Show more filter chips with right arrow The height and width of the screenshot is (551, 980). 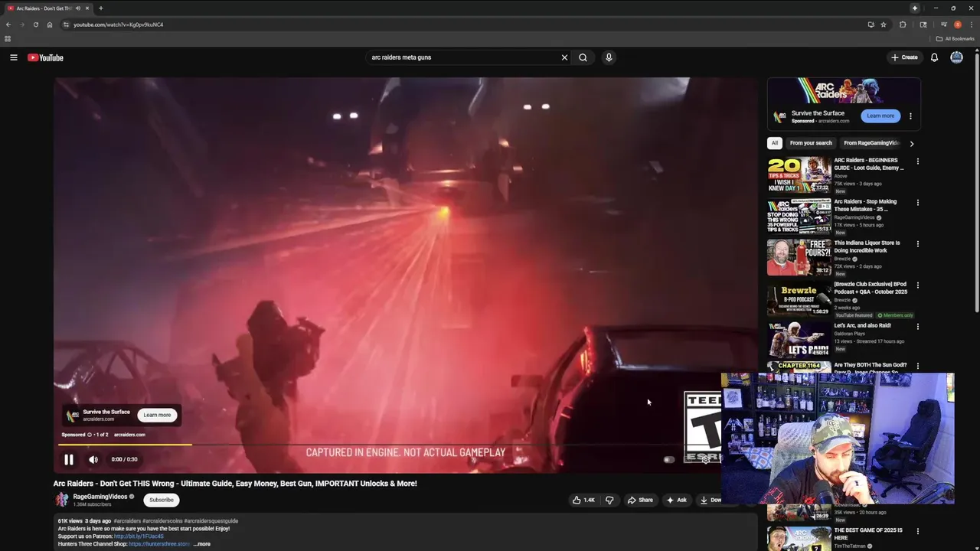coord(911,143)
